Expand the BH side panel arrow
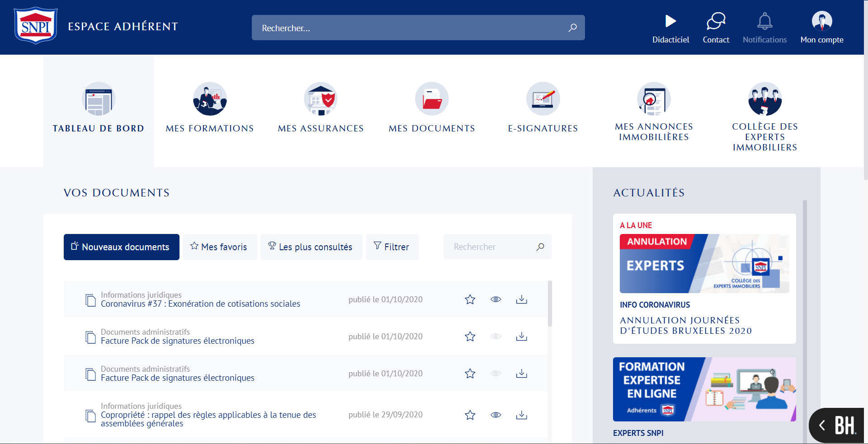The image size is (868, 444). tap(822, 425)
